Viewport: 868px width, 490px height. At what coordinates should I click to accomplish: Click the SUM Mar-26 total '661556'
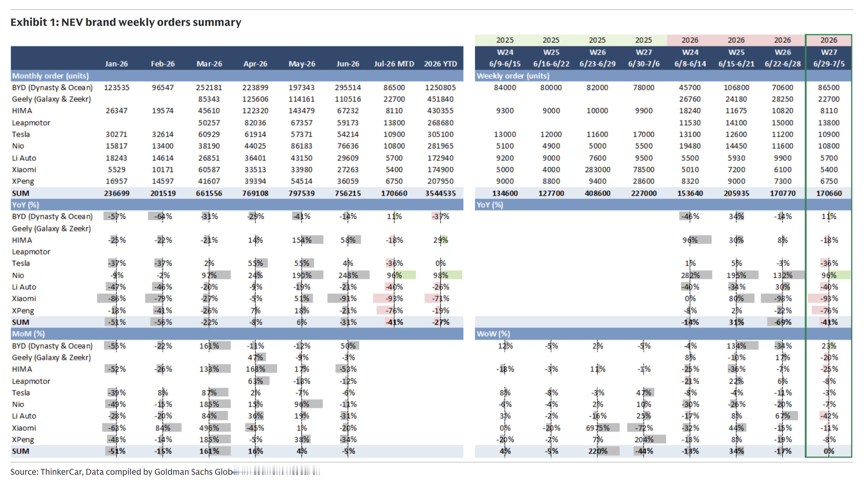point(209,193)
